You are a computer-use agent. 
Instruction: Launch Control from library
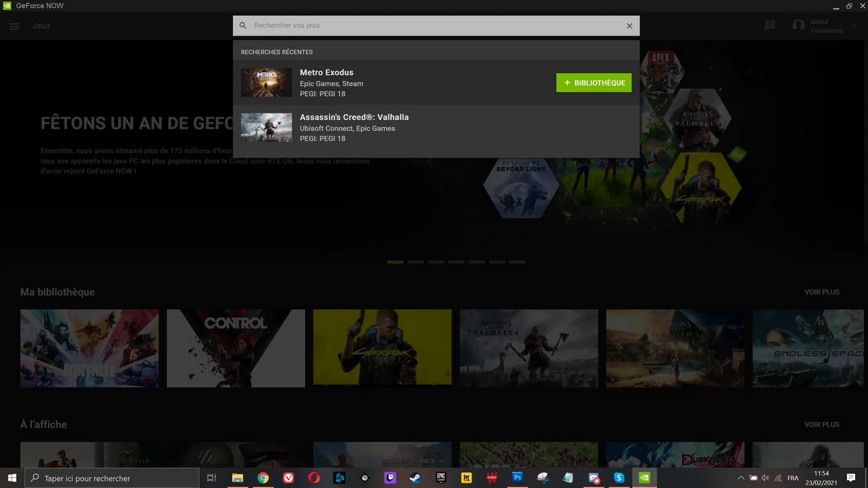pos(236,348)
